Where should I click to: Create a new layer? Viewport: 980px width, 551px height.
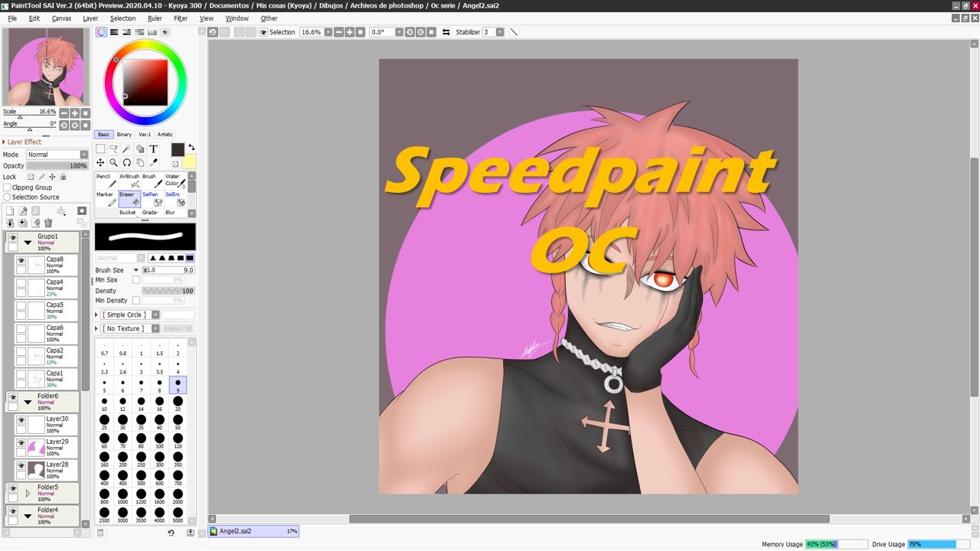pos(10,211)
